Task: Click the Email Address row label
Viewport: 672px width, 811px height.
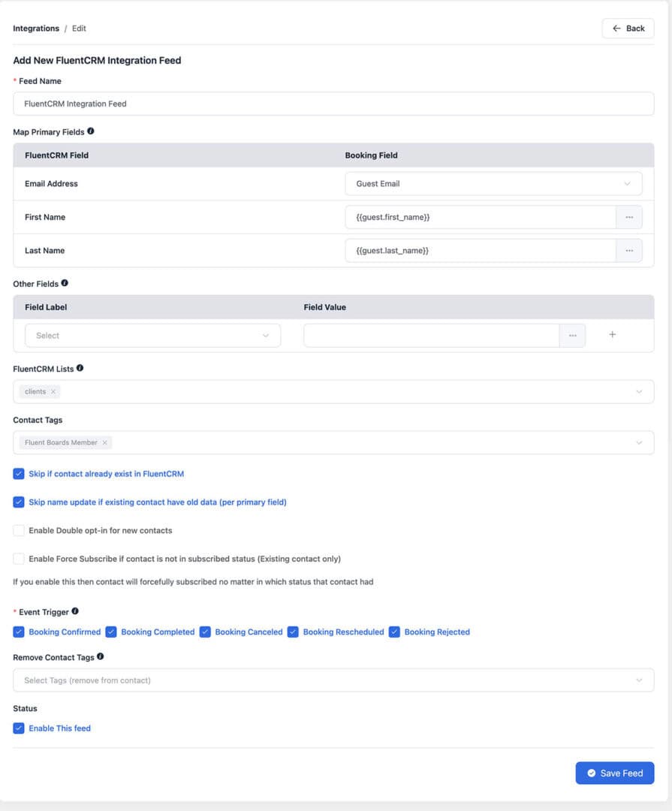Action: pyautogui.click(x=51, y=184)
